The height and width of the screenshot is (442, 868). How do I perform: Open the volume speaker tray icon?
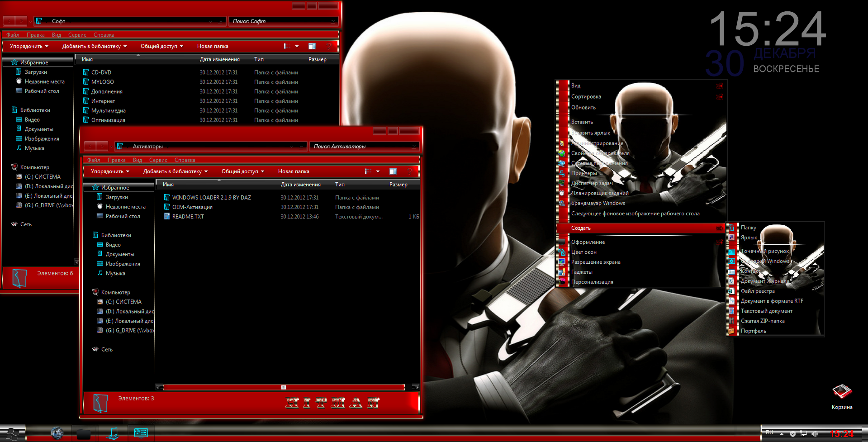pyautogui.click(x=815, y=434)
